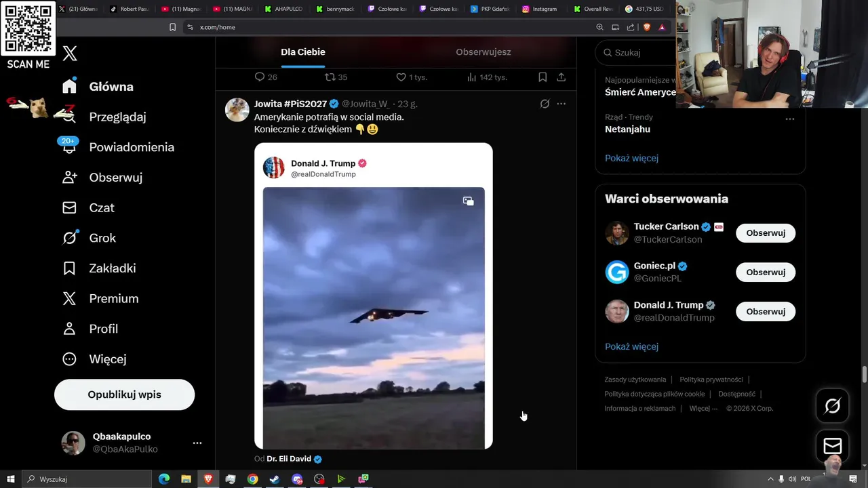Switch to the Instagram browser tab

pos(540,9)
